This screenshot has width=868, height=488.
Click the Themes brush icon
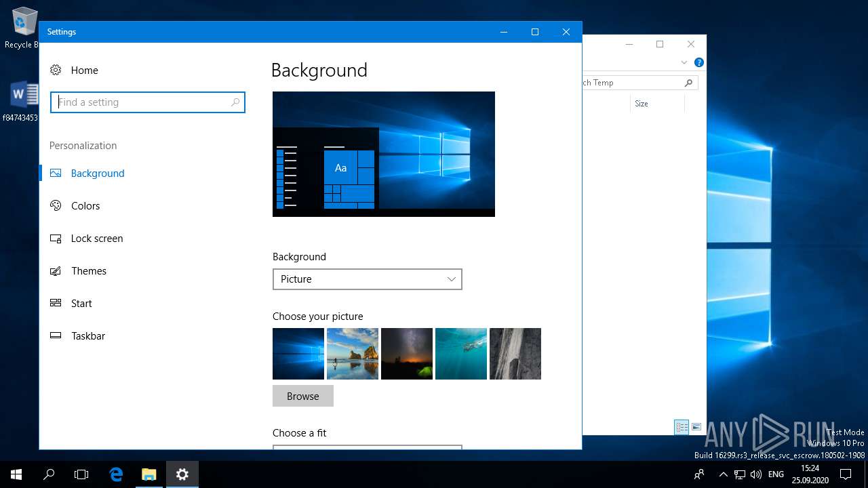click(56, 270)
